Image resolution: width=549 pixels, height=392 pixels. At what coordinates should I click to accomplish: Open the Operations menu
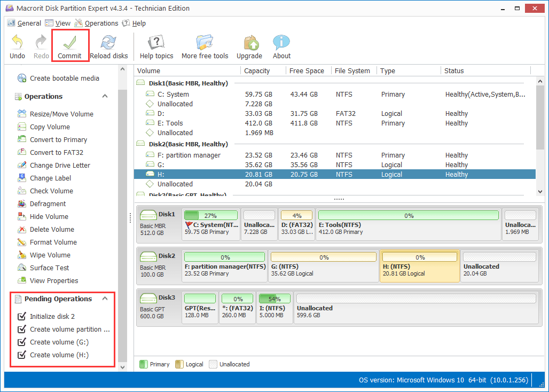97,23
